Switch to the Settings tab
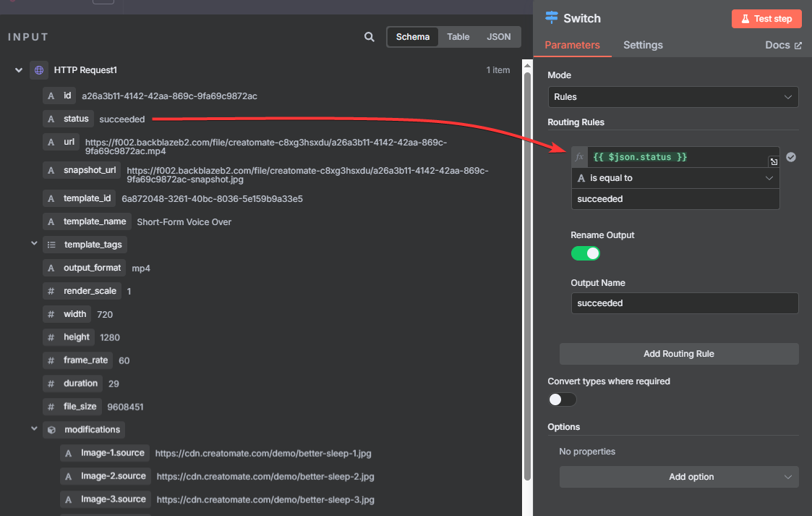 coord(643,45)
